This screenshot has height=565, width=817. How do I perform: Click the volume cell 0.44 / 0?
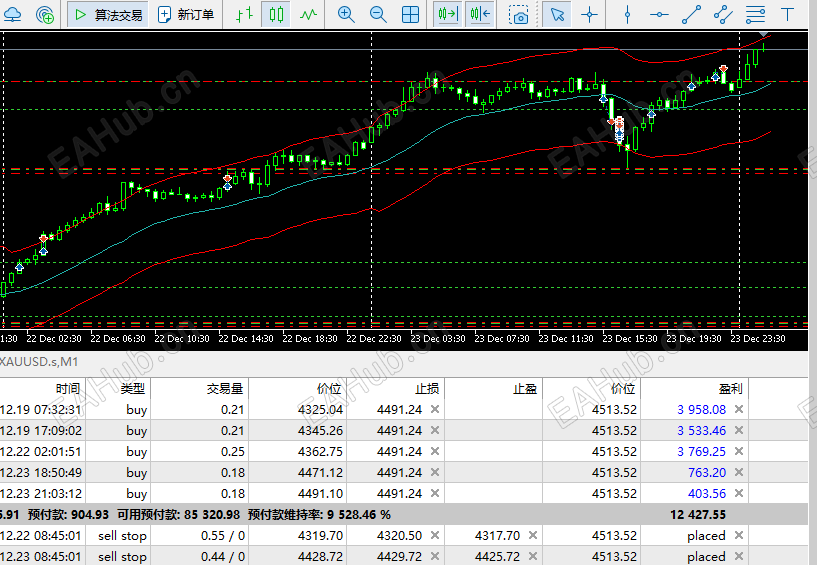222,556
